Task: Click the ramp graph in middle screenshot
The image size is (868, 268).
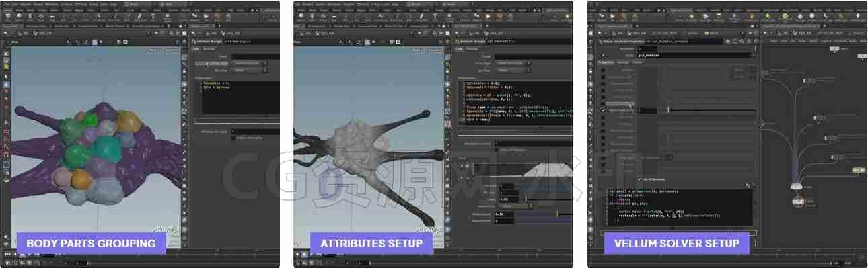Action: (x=523, y=169)
